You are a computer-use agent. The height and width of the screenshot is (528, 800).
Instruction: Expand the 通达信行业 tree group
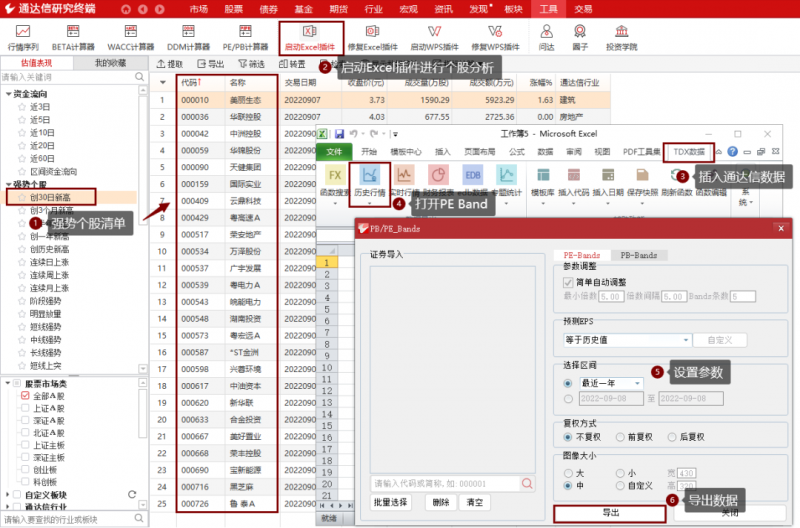pyautogui.click(x=7, y=507)
